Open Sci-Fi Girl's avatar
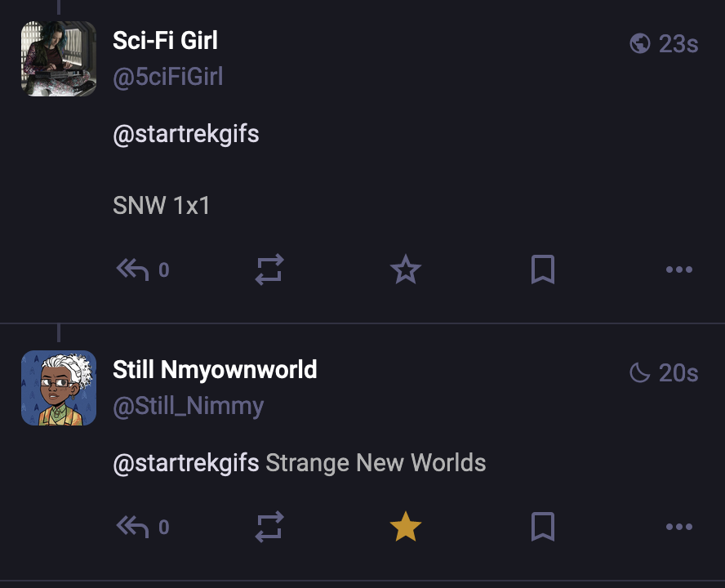725x588 pixels. pyautogui.click(x=59, y=59)
